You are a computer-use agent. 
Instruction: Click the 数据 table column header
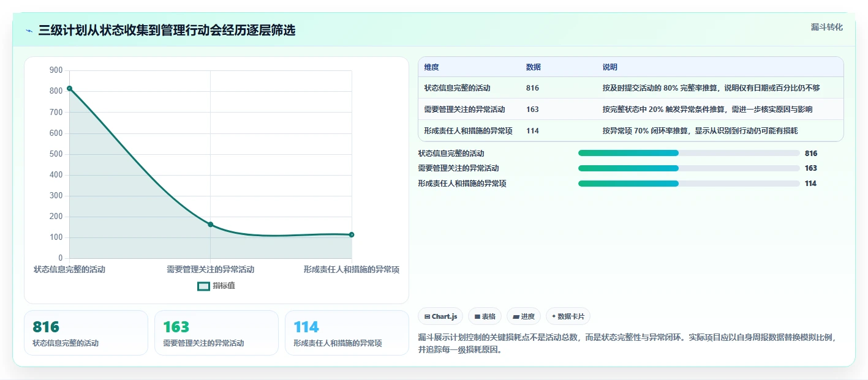[x=533, y=67]
